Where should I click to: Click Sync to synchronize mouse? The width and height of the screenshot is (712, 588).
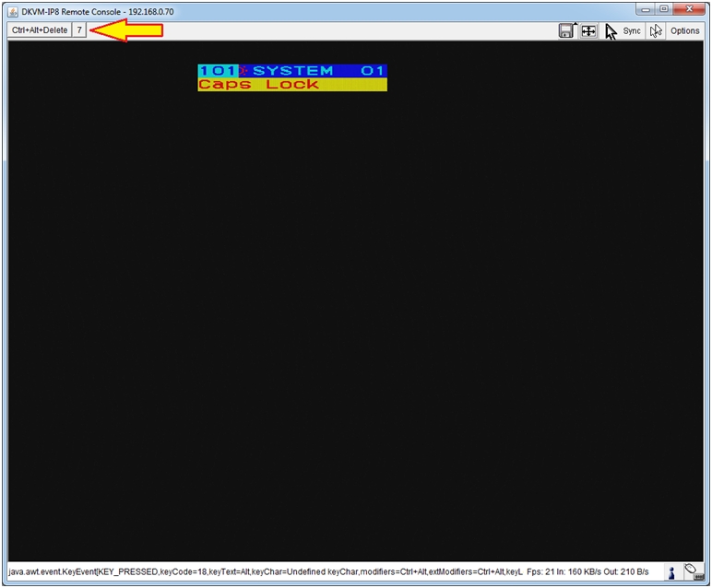pyautogui.click(x=632, y=30)
